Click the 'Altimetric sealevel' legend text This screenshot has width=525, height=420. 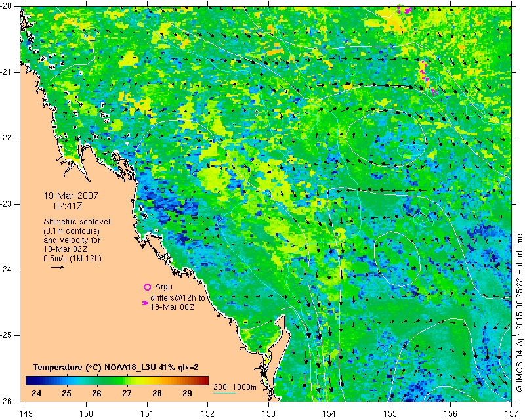pos(77,222)
